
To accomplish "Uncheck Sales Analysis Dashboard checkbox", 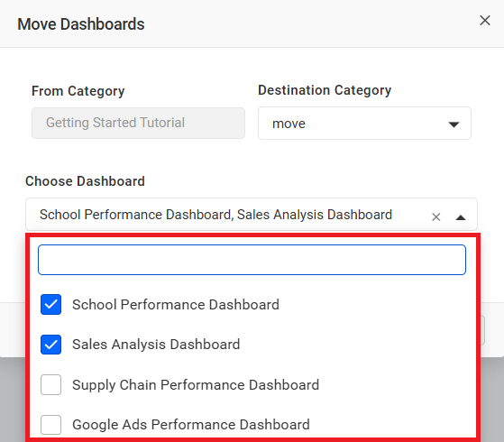I will click(50, 345).
